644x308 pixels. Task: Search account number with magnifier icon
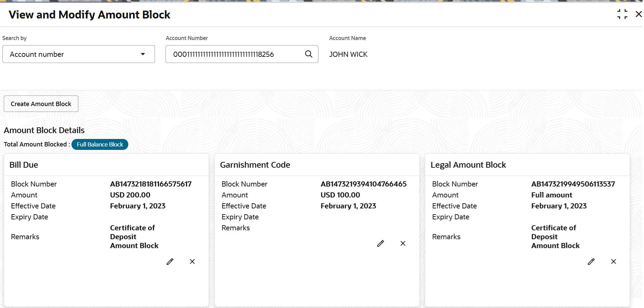click(x=308, y=54)
